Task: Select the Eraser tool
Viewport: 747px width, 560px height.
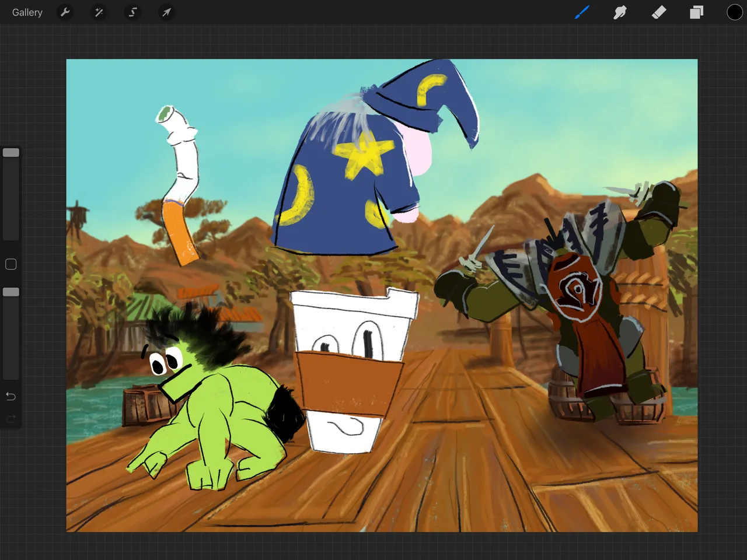Action: point(658,12)
